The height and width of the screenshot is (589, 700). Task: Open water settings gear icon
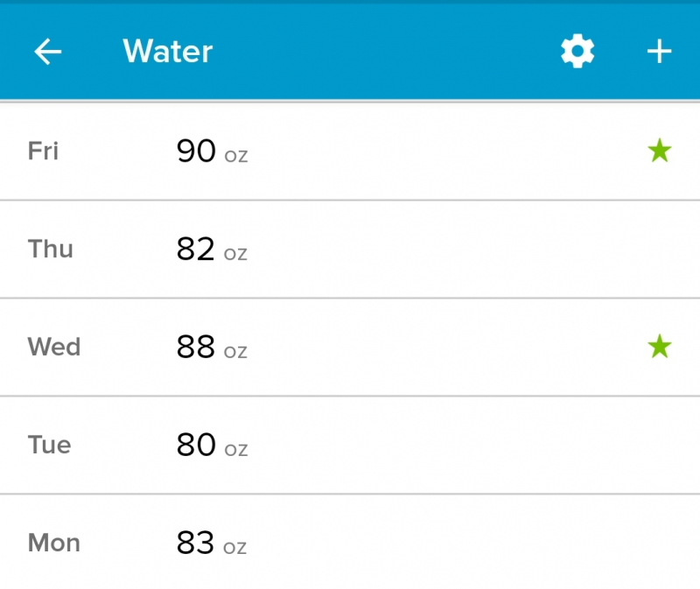point(577,52)
